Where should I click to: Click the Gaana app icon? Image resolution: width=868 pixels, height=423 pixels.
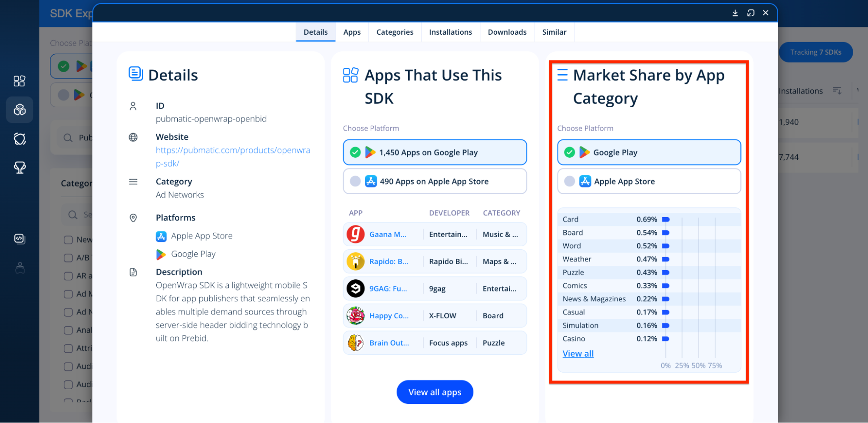355,235
